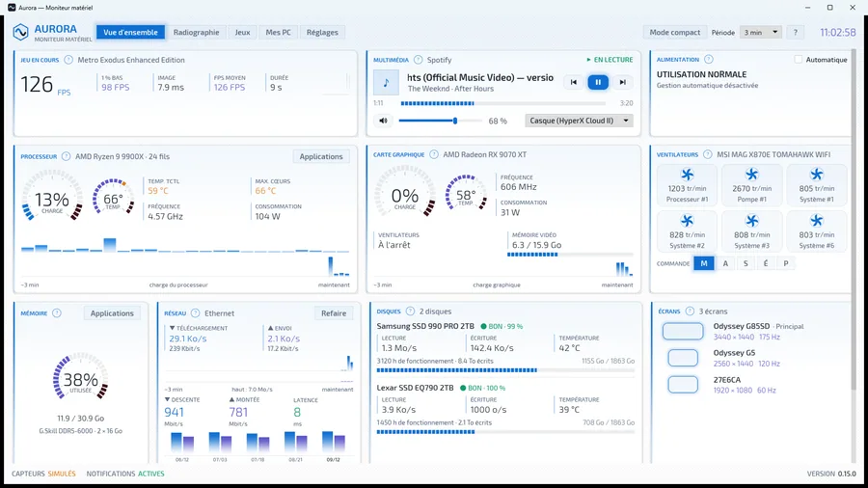
Task: Open help for Jeu en cours panel
Action: pos(68,60)
